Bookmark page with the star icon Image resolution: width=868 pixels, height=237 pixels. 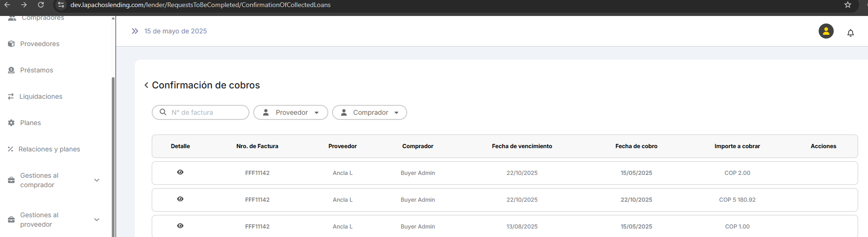847,5
